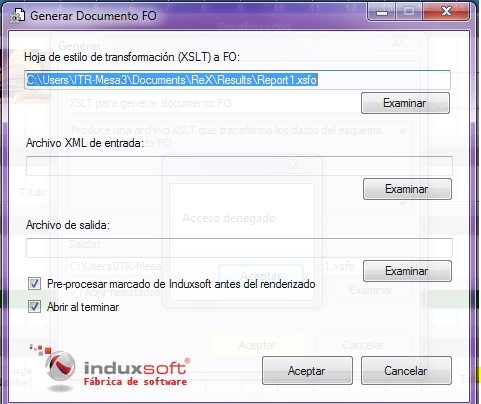
Task: Browse for the output file with Examinar
Action: (x=407, y=271)
